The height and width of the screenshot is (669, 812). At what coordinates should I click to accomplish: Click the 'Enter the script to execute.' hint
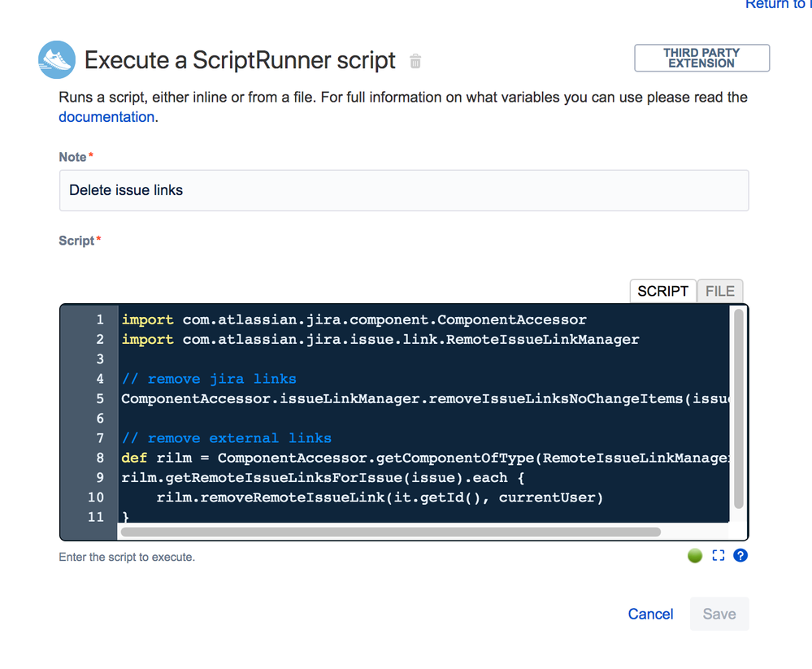[127, 557]
